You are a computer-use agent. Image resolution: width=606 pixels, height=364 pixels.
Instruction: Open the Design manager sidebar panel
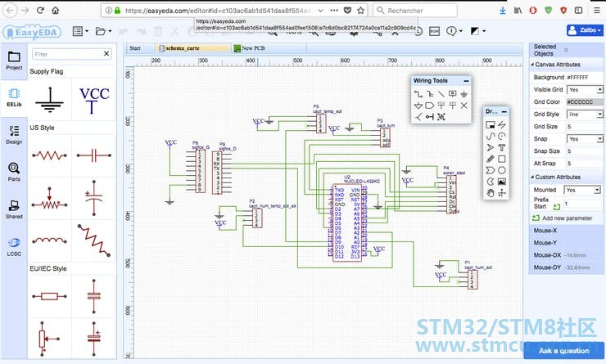14,135
